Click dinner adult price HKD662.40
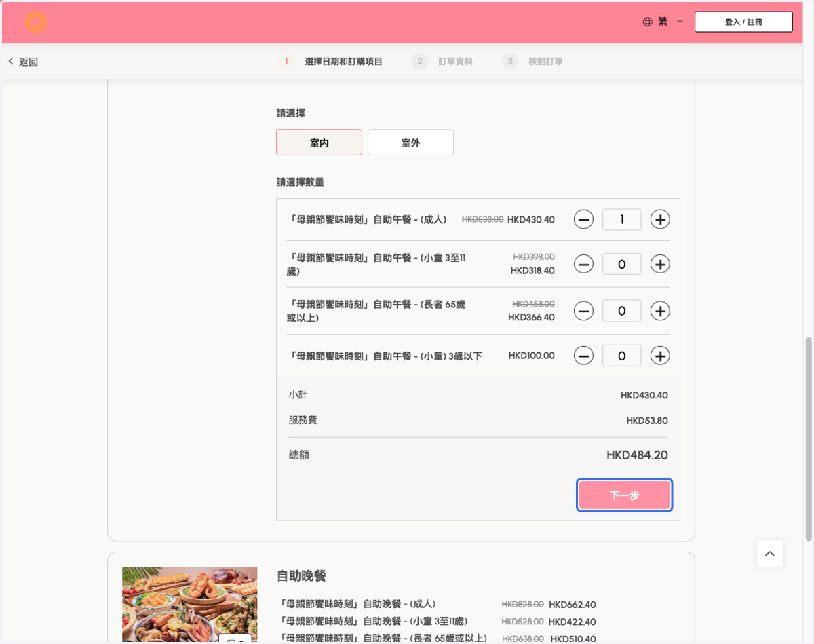Image resolution: width=814 pixels, height=644 pixels. 573,605
